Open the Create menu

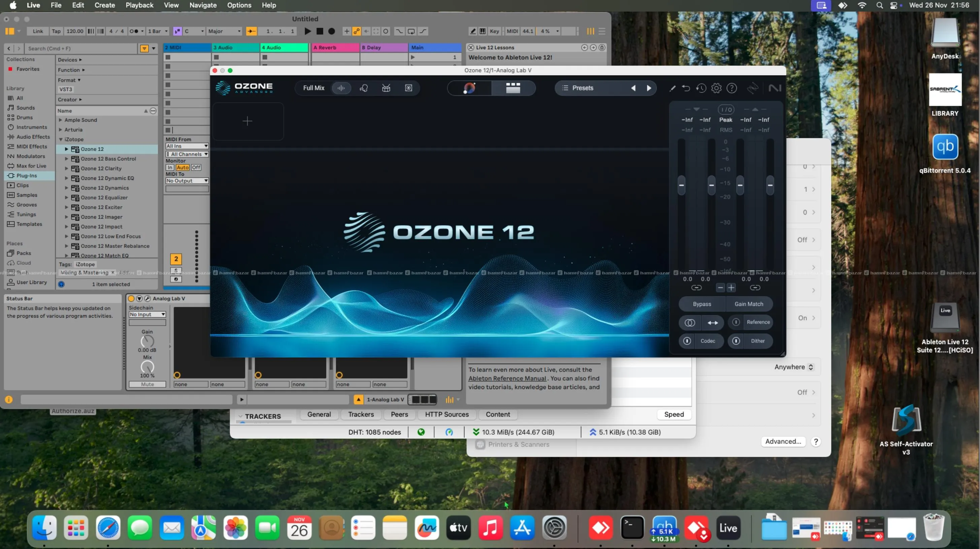coord(105,5)
